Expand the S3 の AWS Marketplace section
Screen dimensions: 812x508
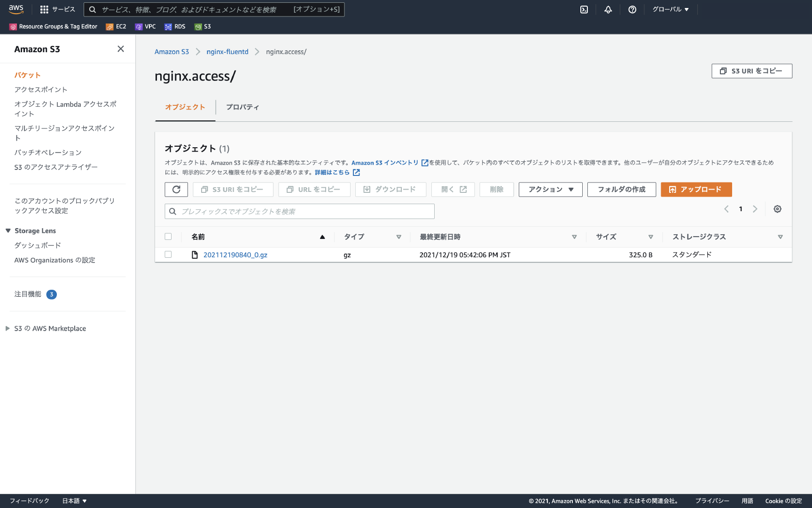[x=8, y=328]
